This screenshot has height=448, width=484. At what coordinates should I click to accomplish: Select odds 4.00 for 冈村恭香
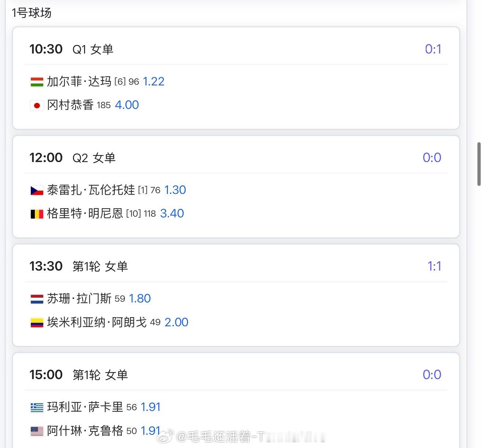pos(127,105)
